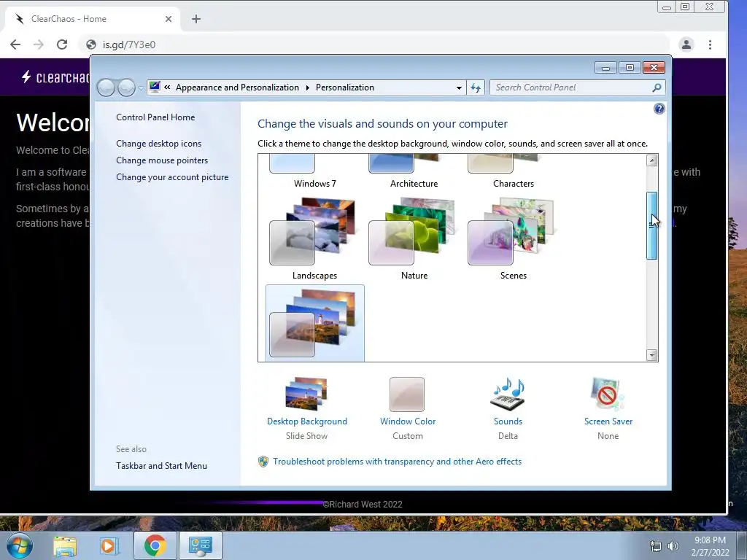Viewport: 747px width, 560px height.
Task: Expand the address bar history dropdown
Action: [459, 87]
